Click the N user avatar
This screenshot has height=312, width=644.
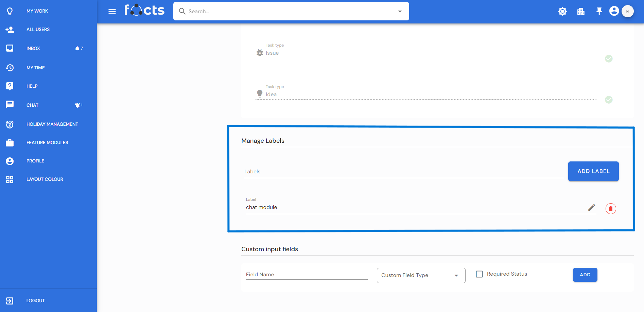pos(627,11)
